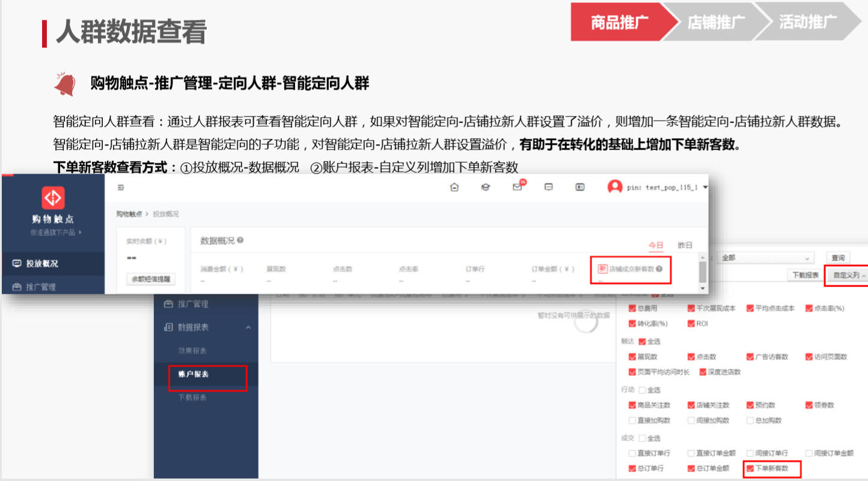Click the red user avatar icon
The image size is (868, 481).
pos(614,187)
